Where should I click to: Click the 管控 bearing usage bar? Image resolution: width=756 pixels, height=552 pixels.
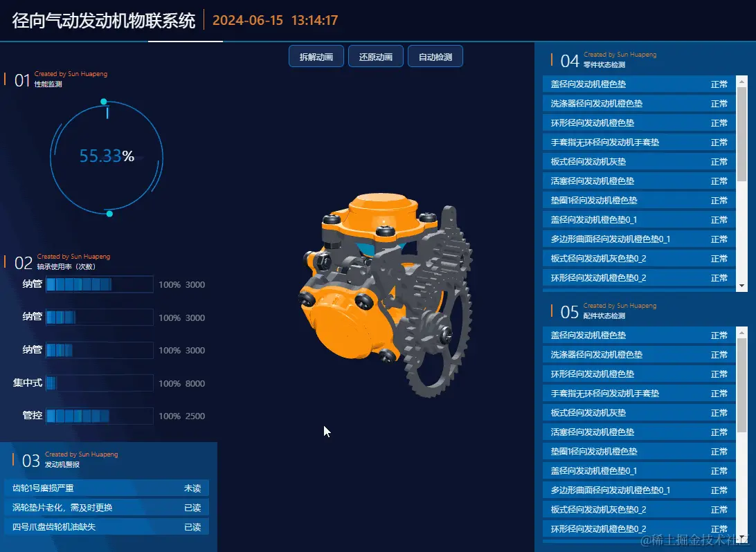(x=99, y=416)
